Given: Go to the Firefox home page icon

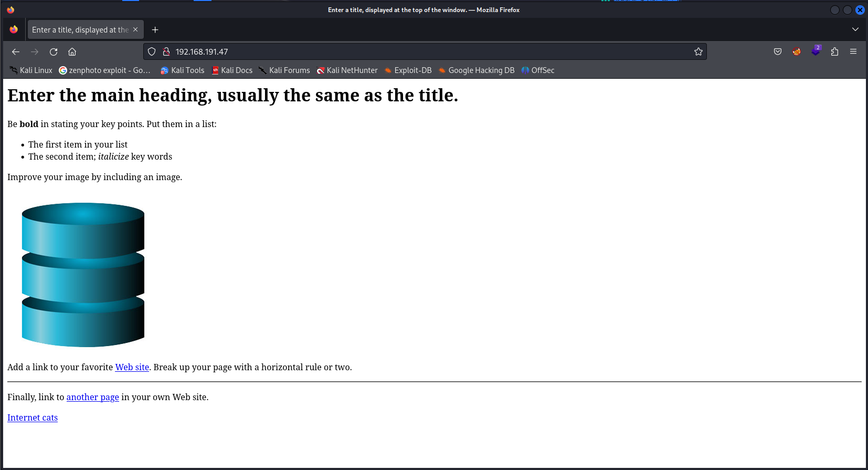Looking at the screenshot, I should point(72,51).
